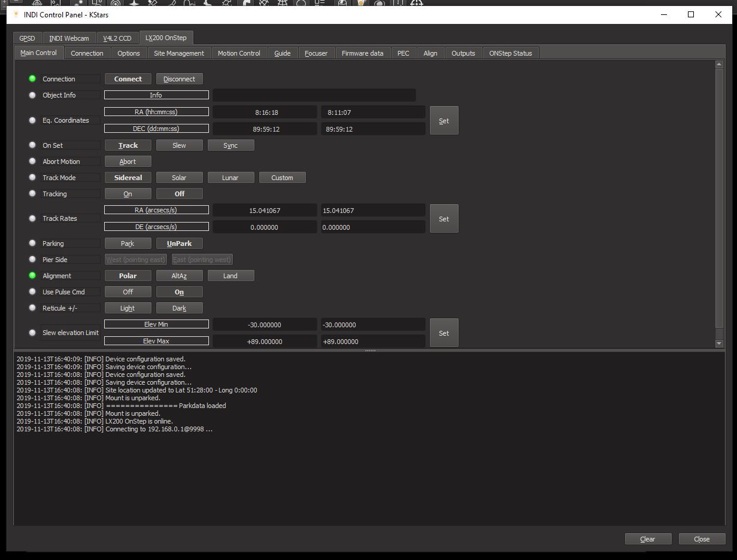Click the 'Connecting to 192.168.0.1@9998' log line
The height and width of the screenshot is (560, 737).
tap(114, 429)
